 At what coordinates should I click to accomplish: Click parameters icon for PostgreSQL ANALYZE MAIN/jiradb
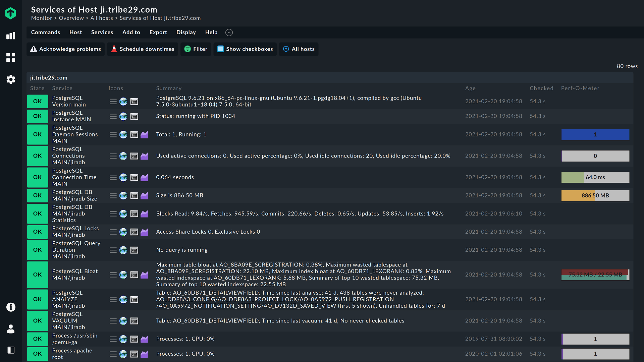click(x=134, y=299)
